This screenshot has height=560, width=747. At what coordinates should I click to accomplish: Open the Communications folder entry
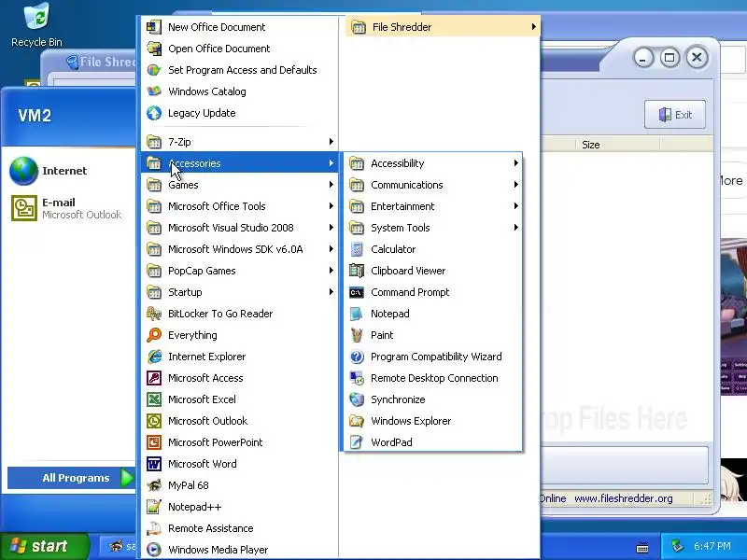(x=433, y=185)
